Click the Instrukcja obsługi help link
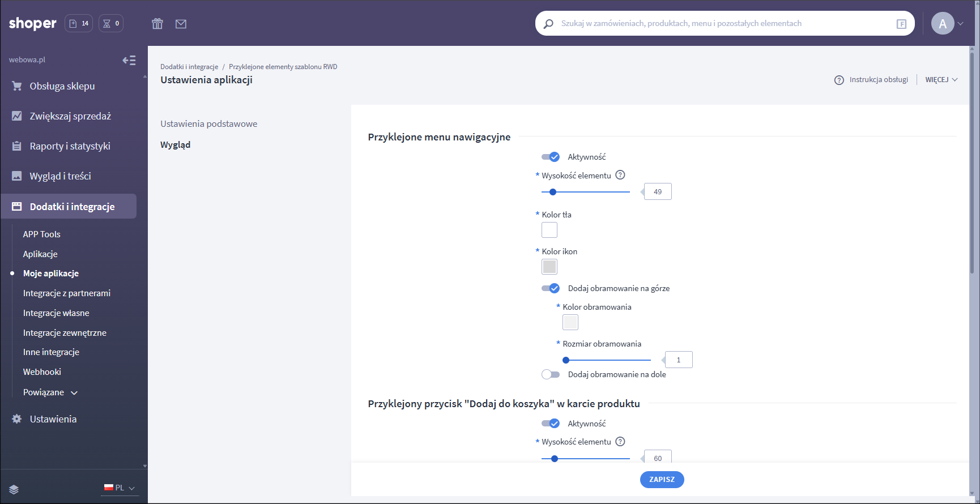The image size is (980, 504). (871, 80)
